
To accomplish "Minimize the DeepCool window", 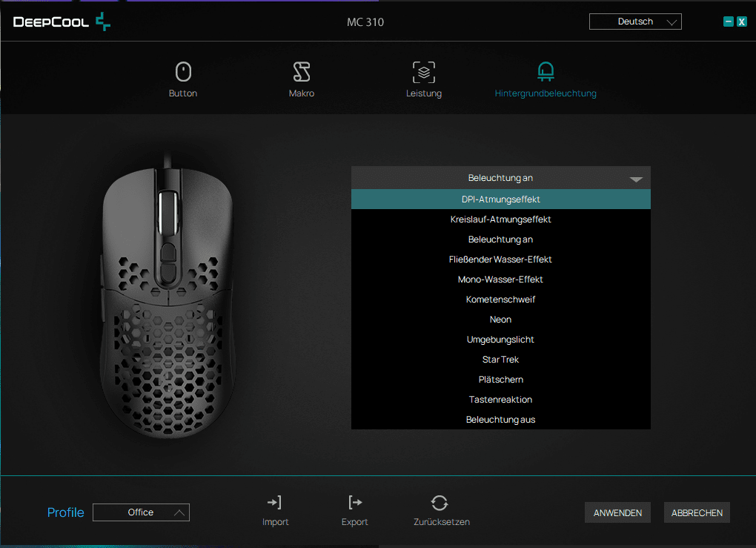I will coord(729,22).
